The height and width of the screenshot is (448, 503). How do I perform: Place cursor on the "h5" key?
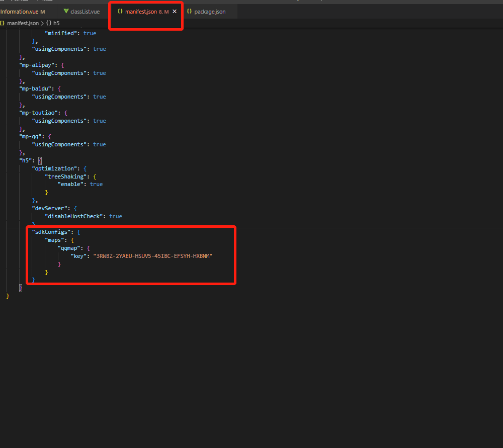click(26, 161)
